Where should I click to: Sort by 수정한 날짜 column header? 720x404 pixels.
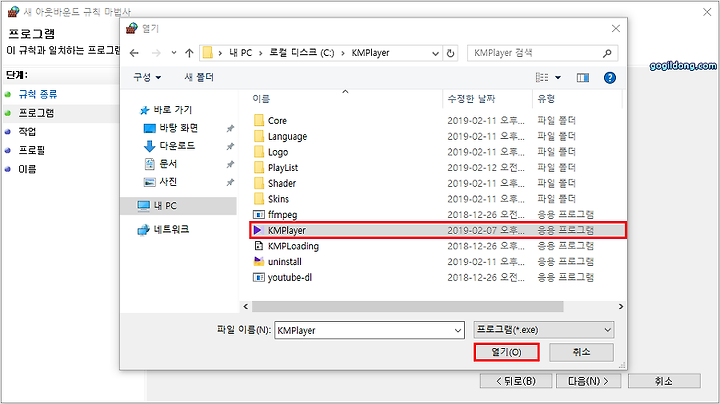click(472, 99)
